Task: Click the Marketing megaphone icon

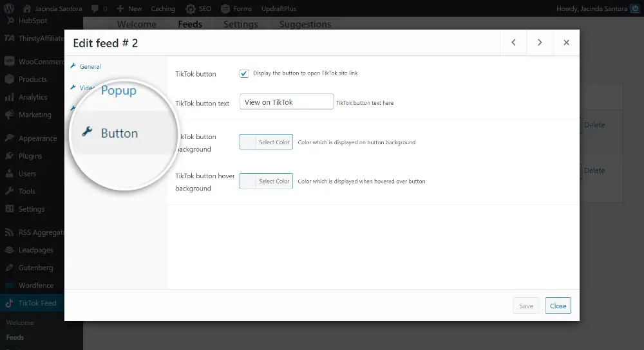Action: (9, 115)
